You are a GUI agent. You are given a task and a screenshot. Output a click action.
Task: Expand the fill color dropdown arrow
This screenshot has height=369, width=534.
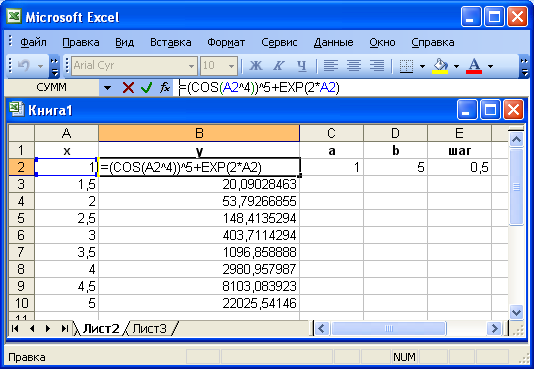point(456,66)
